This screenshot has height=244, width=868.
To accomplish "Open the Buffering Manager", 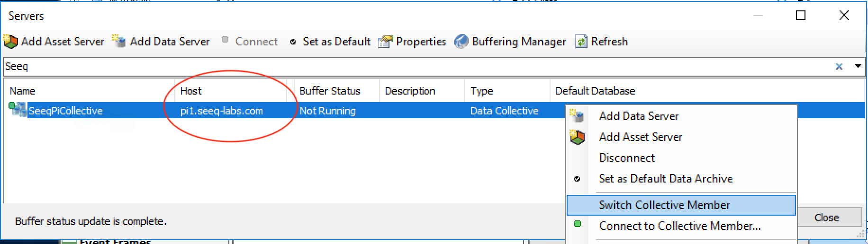I will tap(510, 42).
